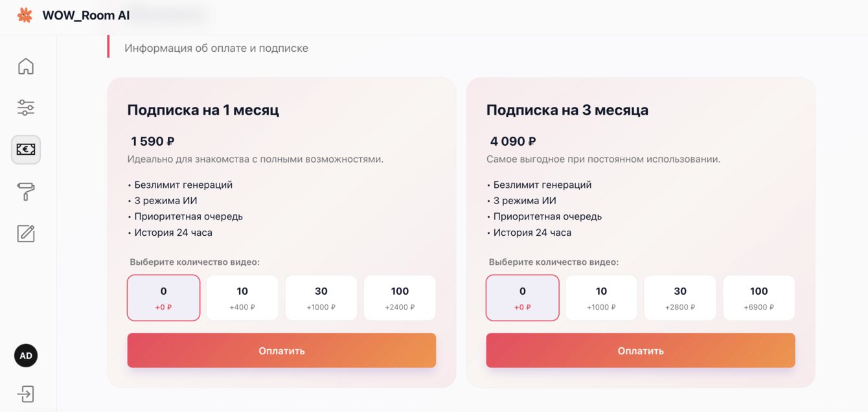Open the home page icon

[26, 66]
